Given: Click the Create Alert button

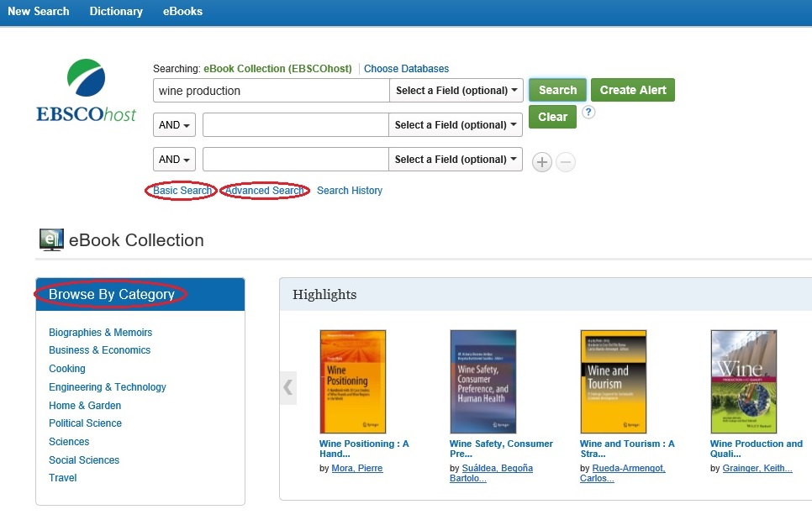Looking at the screenshot, I should [633, 90].
